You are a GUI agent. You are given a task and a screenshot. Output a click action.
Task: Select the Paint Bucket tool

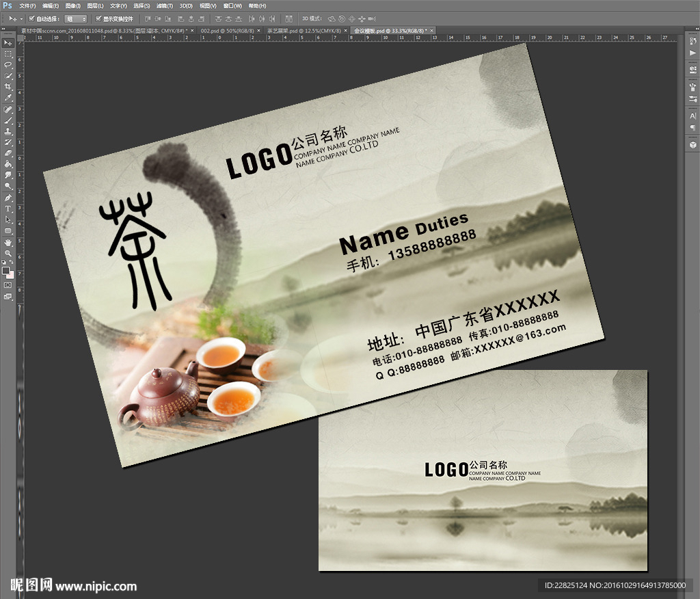click(x=8, y=164)
